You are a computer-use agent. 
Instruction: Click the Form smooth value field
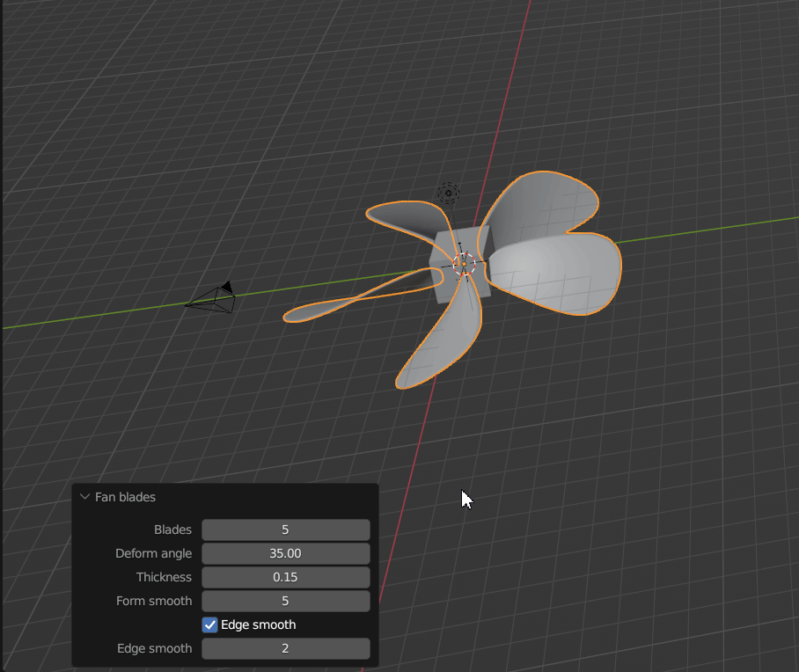[285, 601]
